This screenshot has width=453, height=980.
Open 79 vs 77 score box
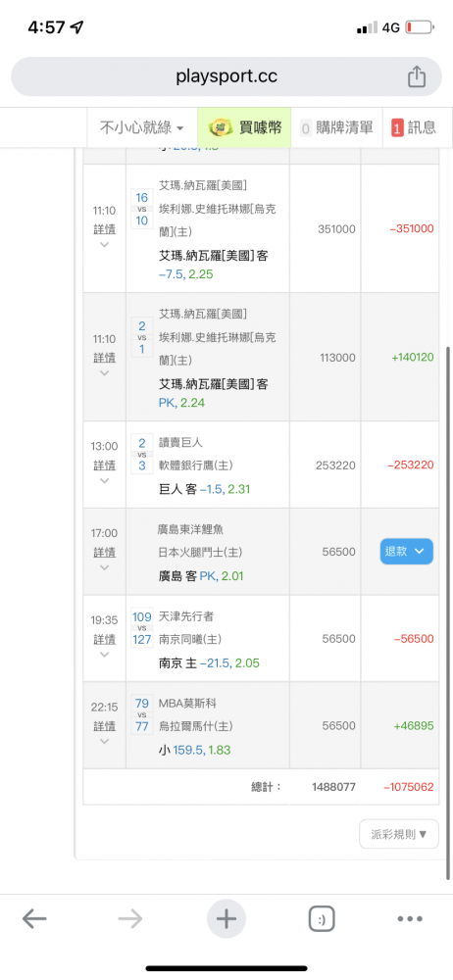[x=142, y=715]
